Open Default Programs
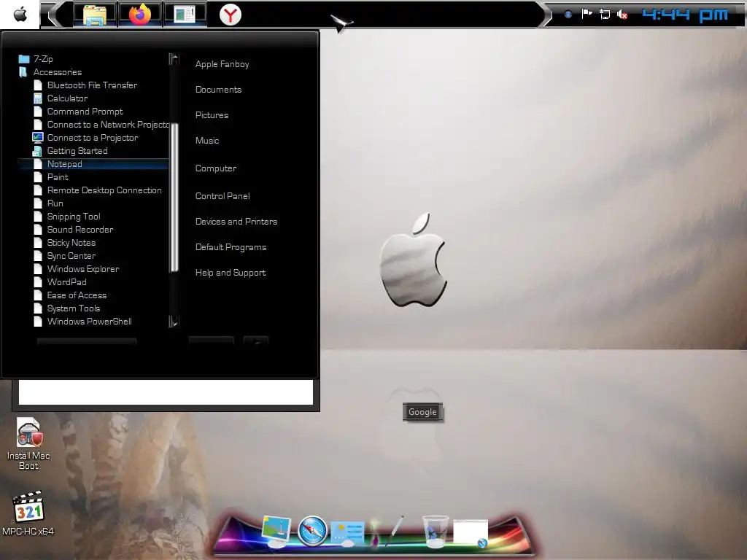The height and width of the screenshot is (560, 747). click(231, 247)
